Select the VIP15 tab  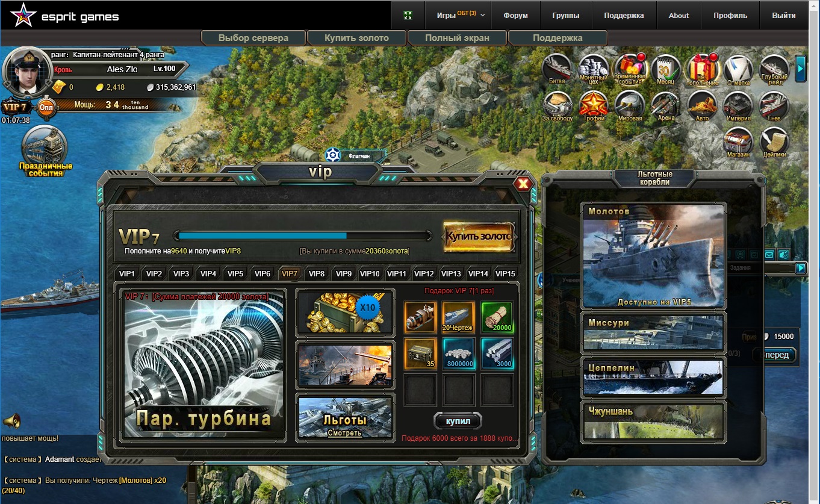pyautogui.click(x=505, y=273)
